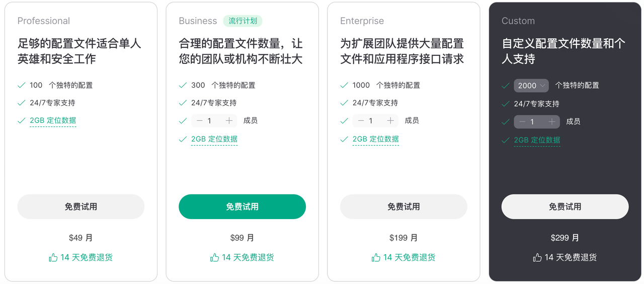Click 免费试用 button in Custom plan
Image resolution: width=644 pixels, height=284 pixels.
(565, 207)
